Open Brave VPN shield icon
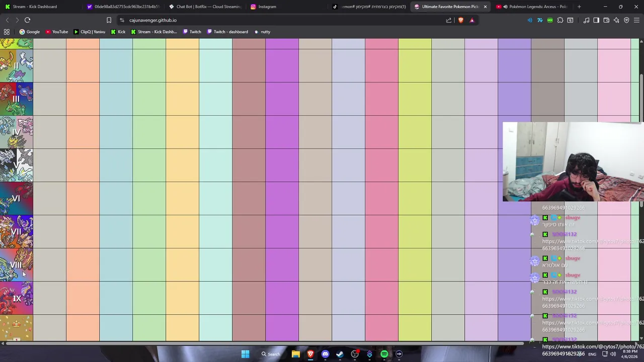 tap(626, 20)
